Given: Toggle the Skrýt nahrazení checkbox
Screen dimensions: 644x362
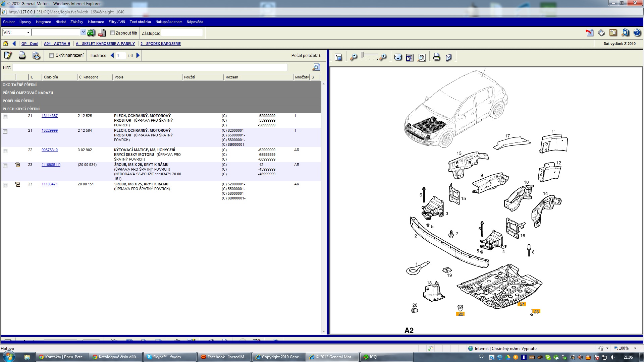Looking at the screenshot, I should [x=52, y=56].
